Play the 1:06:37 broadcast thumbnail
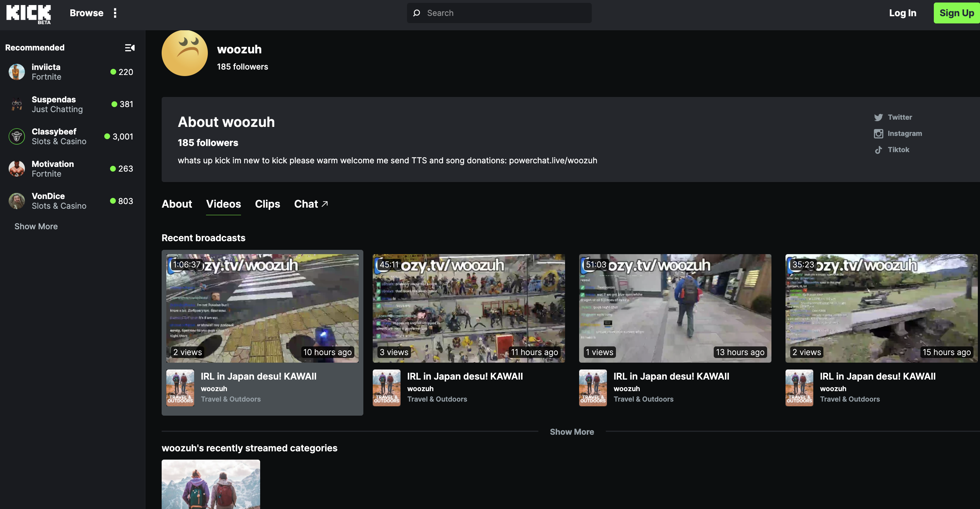 click(262, 308)
